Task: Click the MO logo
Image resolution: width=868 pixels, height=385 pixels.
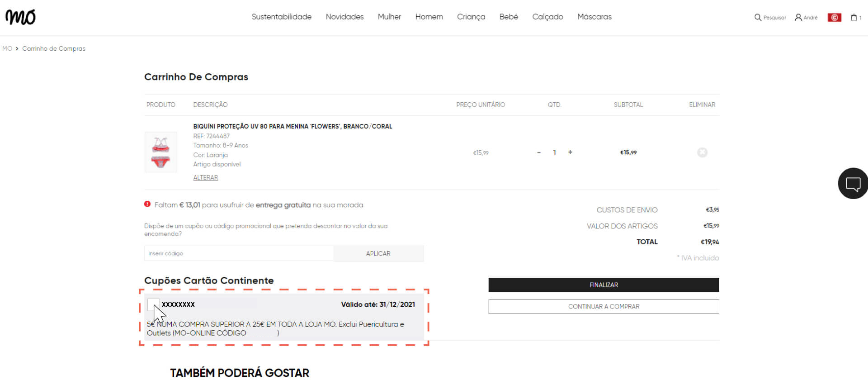Action: click(x=20, y=17)
